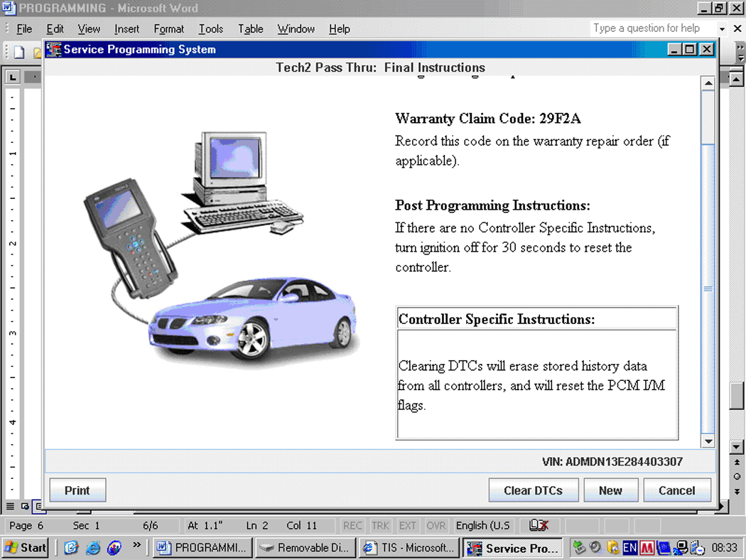Open the Word File menu

pyautogui.click(x=24, y=29)
